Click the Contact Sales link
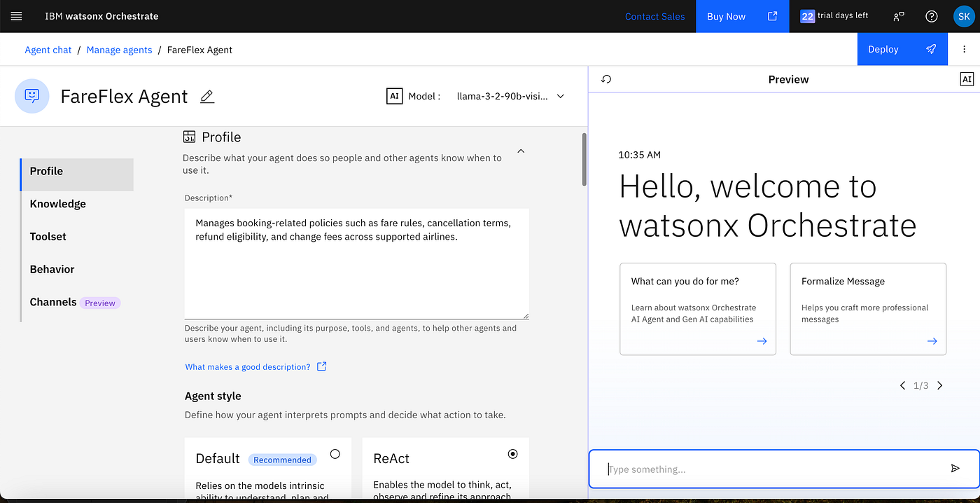980x503 pixels. 654,16
